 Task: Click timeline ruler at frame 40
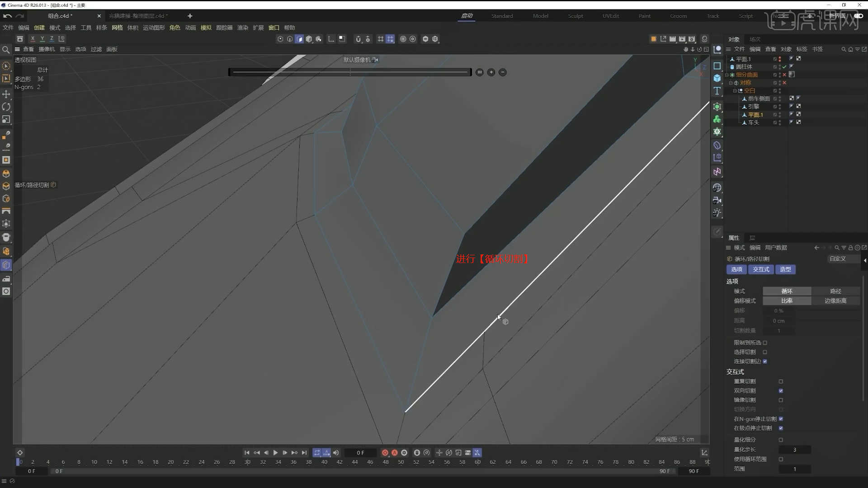(324, 462)
